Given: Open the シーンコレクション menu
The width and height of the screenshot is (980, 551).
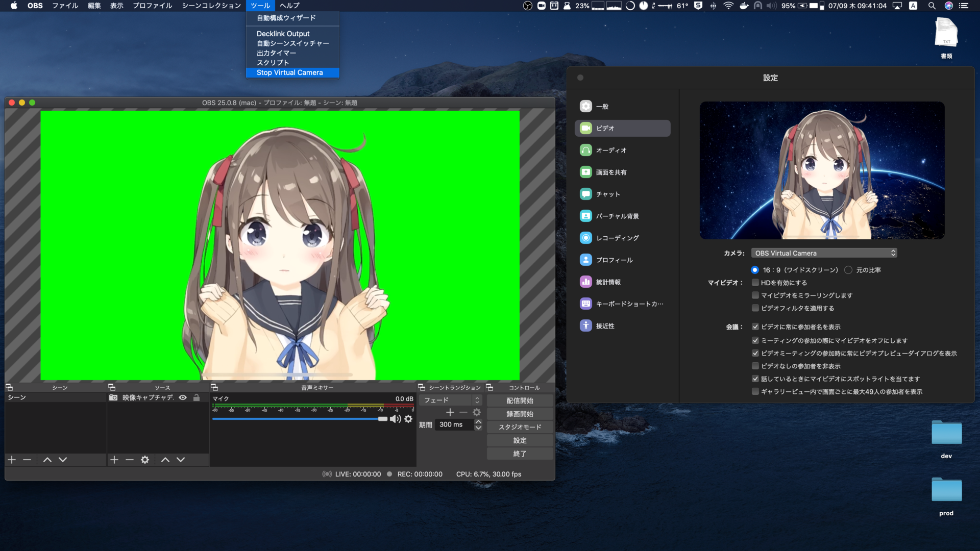Looking at the screenshot, I should click(x=211, y=6).
